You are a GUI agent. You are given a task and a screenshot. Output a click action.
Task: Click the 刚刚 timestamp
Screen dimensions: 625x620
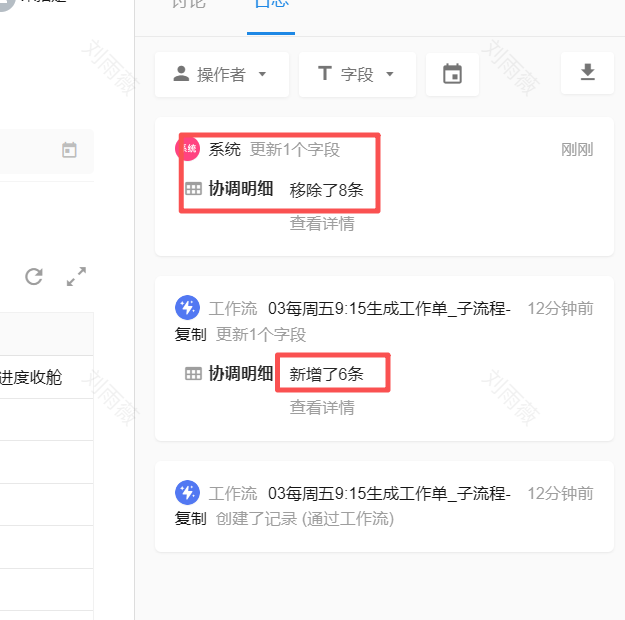click(x=577, y=150)
